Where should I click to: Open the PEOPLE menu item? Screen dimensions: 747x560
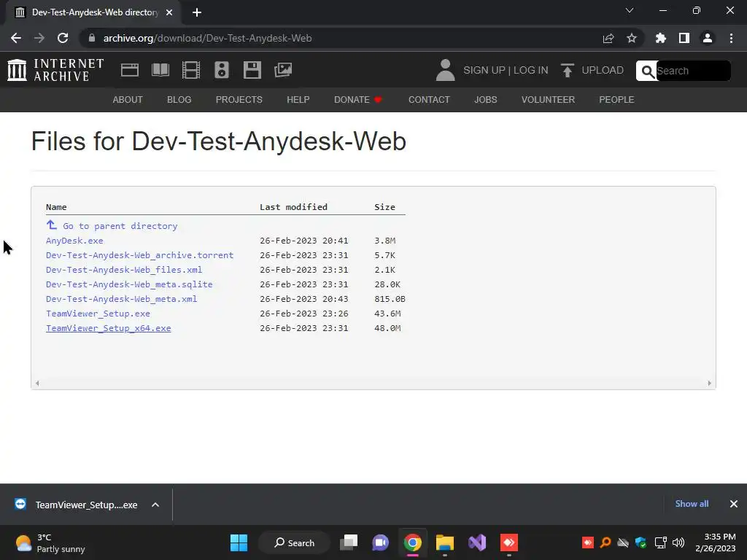coord(616,99)
